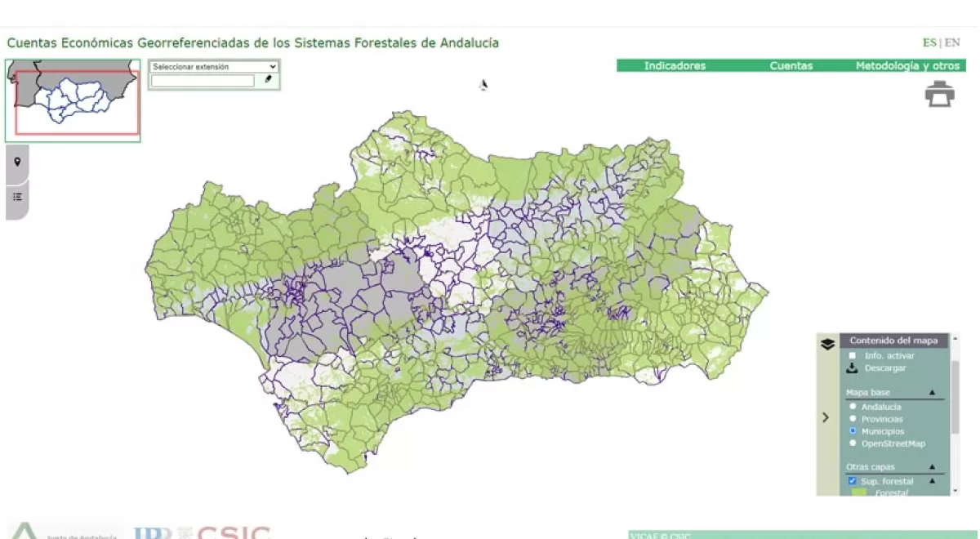The height and width of the screenshot is (539, 980).
Task: Open the Cuentas menu
Action: point(791,66)
